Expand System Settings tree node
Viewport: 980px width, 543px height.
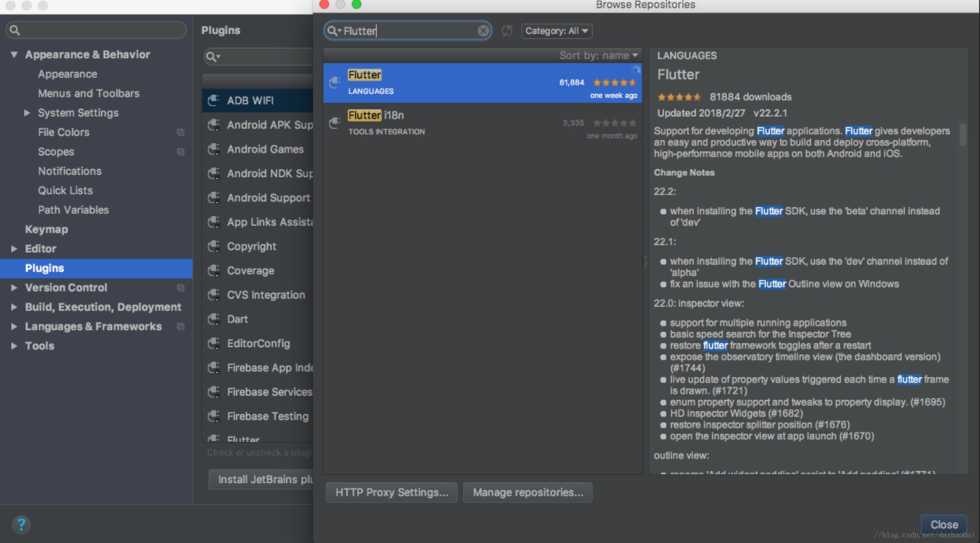(x=28, y=113)
